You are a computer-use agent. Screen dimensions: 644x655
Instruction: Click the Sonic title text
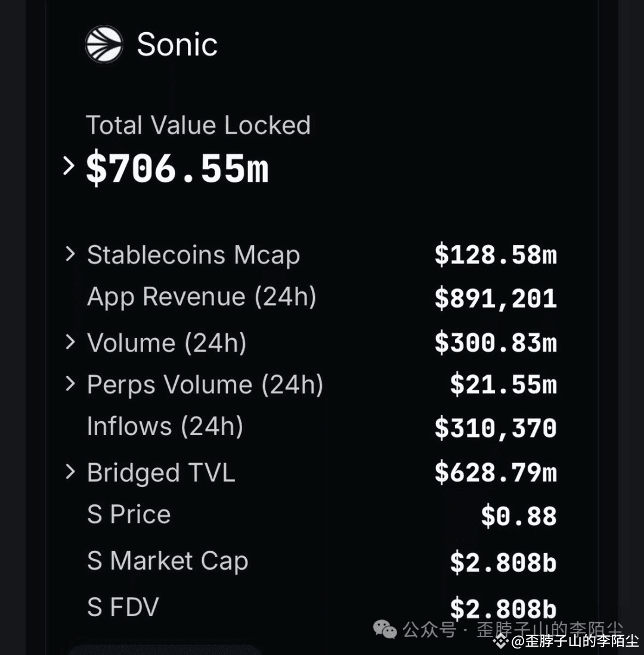tap(177, 44)
